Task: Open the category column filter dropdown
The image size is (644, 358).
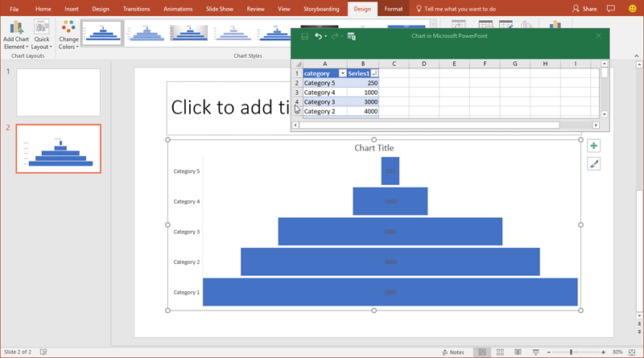Action: [342, 73]
